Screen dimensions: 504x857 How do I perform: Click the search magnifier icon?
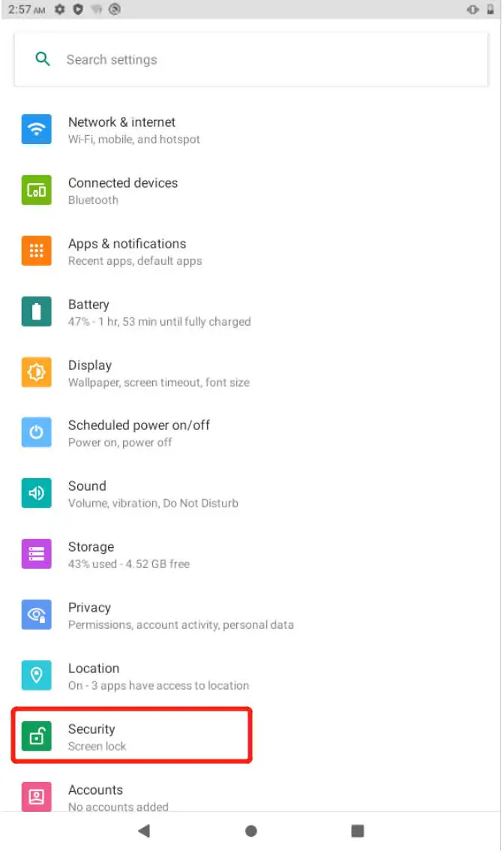click(x=43, y=59)
